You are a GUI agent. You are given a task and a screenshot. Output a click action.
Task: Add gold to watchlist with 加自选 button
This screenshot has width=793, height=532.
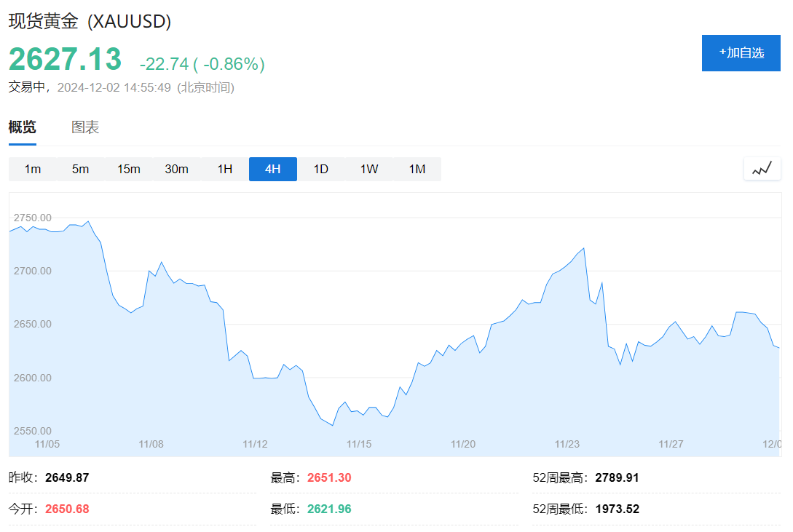741,53
